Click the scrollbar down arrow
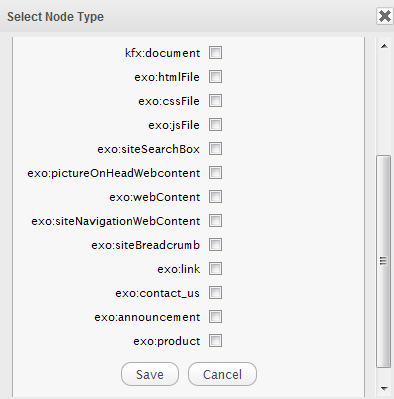 click(384, 388)
